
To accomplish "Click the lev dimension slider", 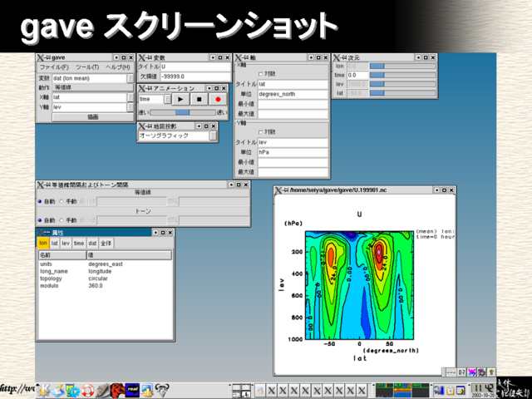I will (402, 84).
